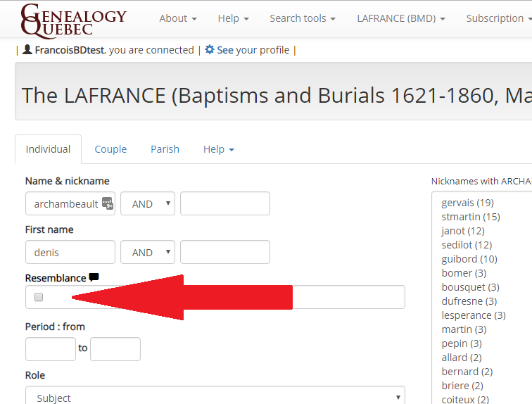This screenshot has width=532, height=404.
Task: Open the AND dropdown for Name & nickname
Action: click(x=148, y=203)
